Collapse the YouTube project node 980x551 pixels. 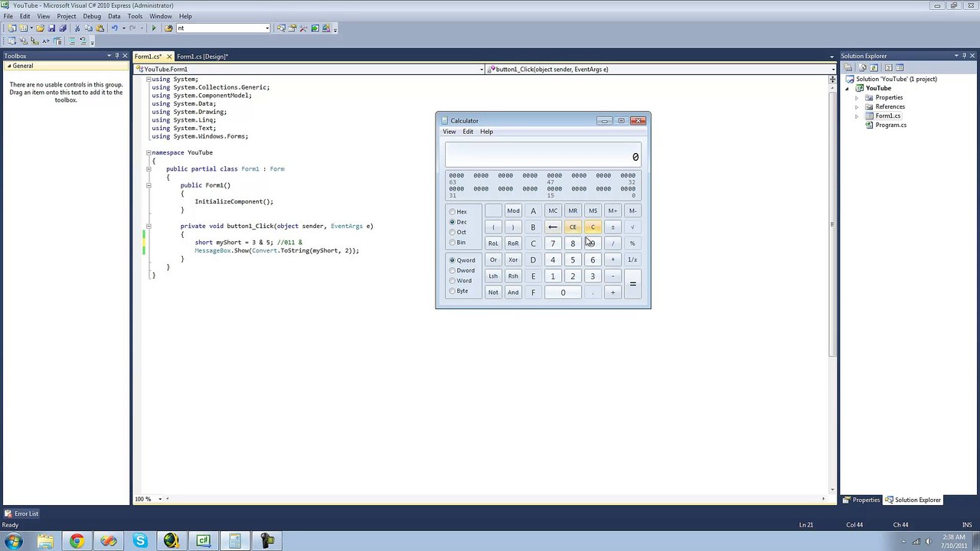pos(848,89)
